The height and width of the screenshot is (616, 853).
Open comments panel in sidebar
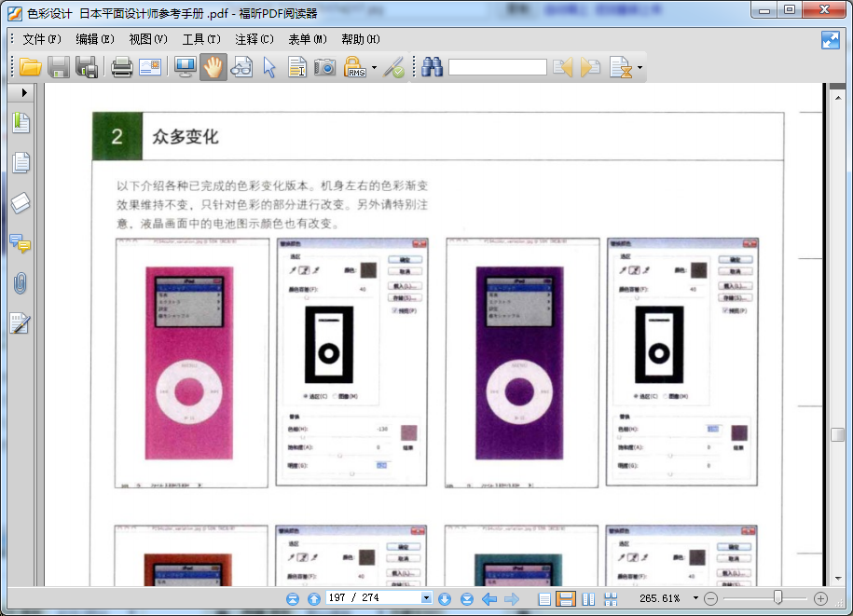(21, 243)
